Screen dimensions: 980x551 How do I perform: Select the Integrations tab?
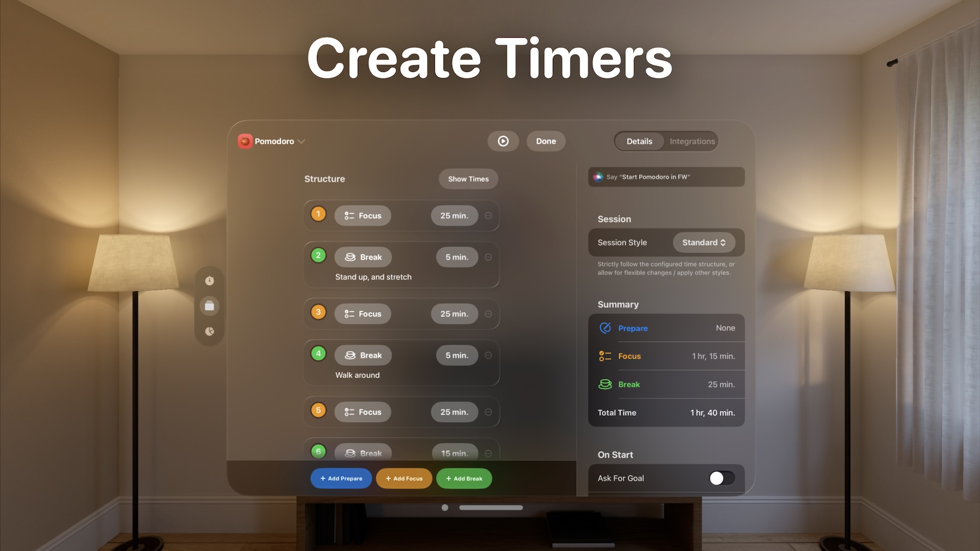(x=692, y=141)
